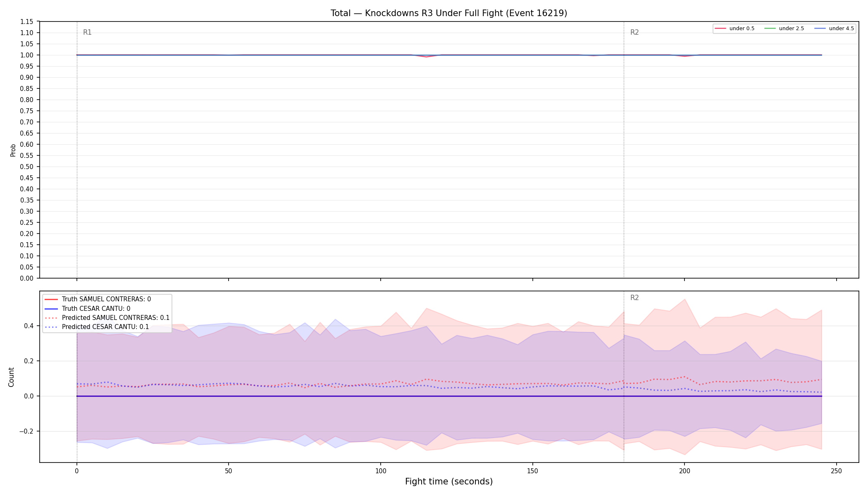Click the 'under 2.5' legend entry
Screen dimensions: 868x496
(784, 29)
